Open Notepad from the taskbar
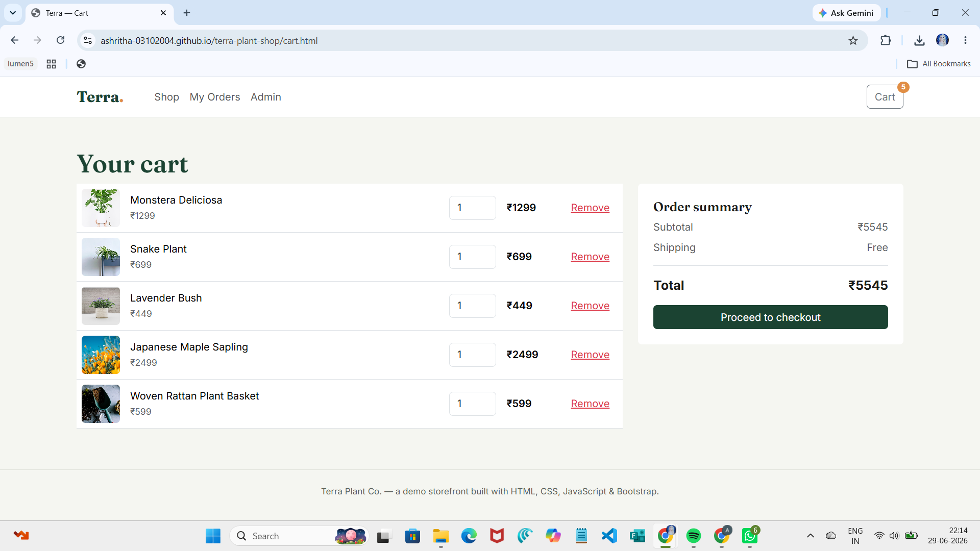 point(581,536)
